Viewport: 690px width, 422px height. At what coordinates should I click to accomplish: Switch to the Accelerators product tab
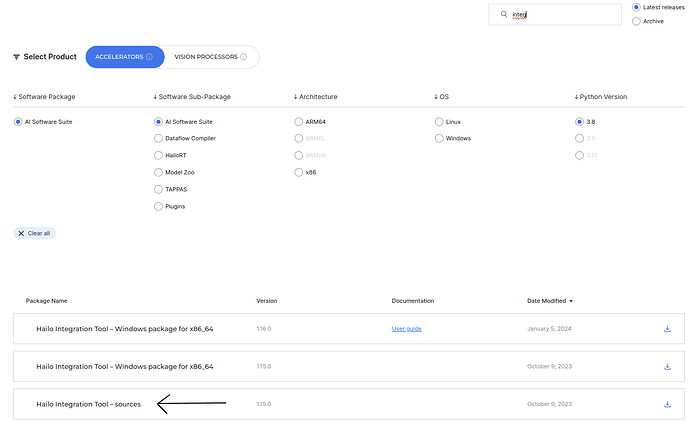point(119,57)
